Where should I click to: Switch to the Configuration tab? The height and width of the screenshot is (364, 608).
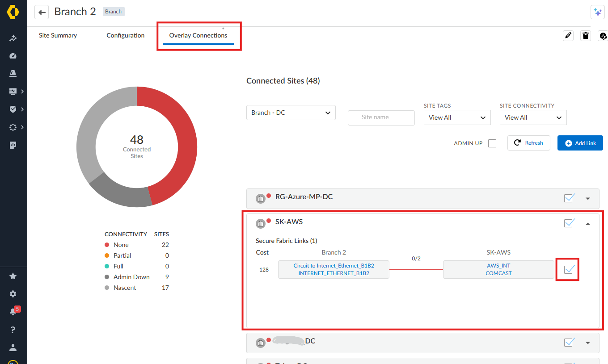pos(125,35)
